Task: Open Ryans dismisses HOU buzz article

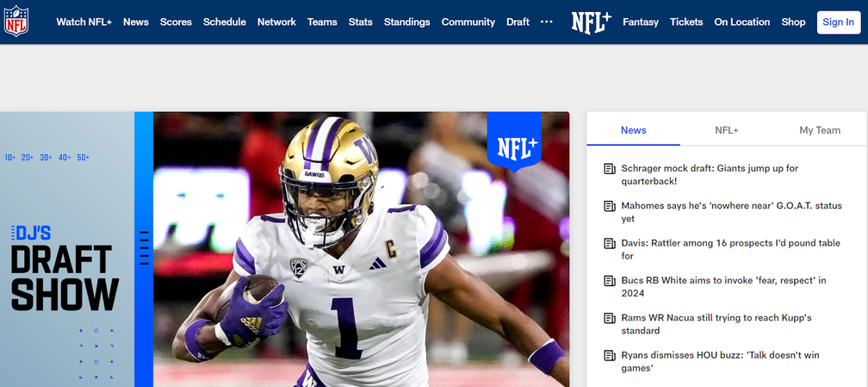Action: (719, 361)
